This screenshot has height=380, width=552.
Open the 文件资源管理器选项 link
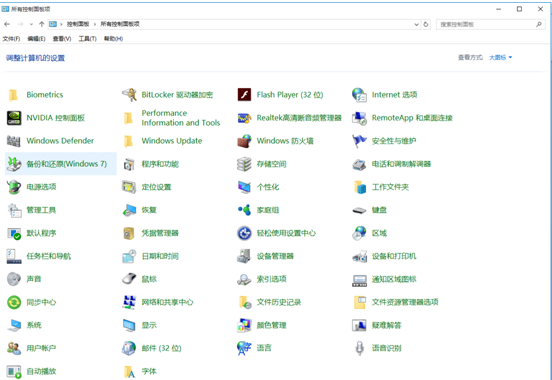[405, 302]
